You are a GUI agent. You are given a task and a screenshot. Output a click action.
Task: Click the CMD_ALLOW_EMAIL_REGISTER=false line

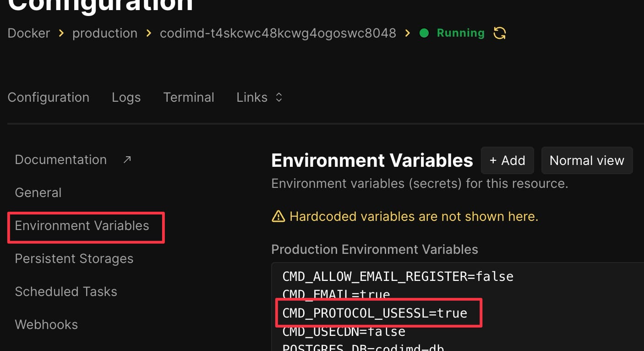pos(398,276)
